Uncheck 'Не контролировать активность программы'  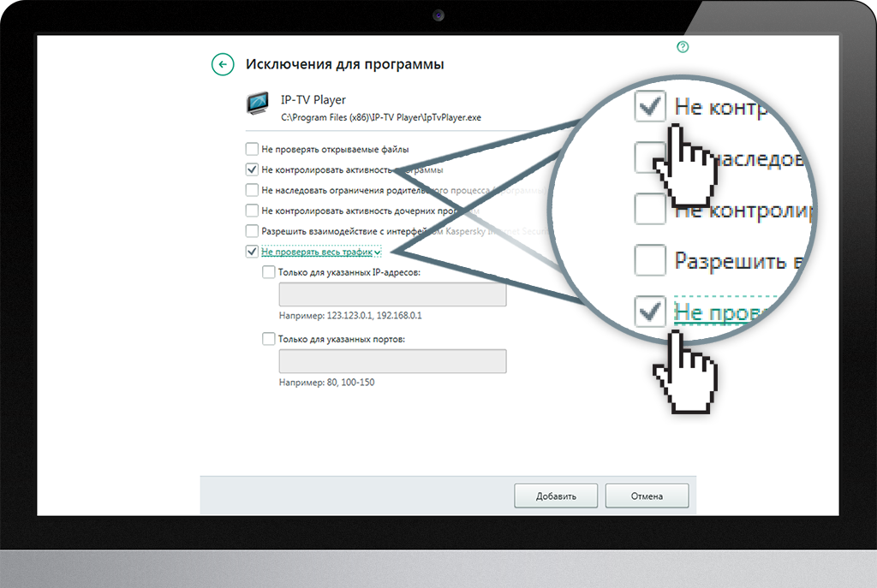pyautogui.click(x=252, y=169)
